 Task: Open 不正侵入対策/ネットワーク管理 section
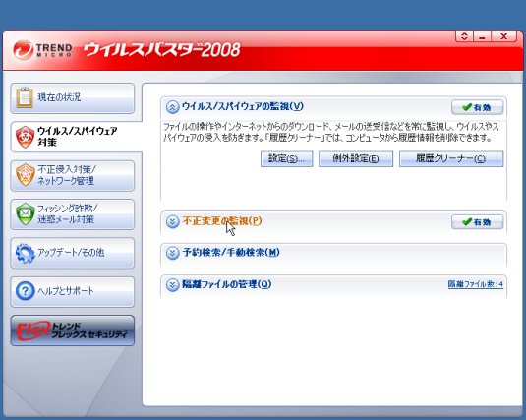(73, 176)
